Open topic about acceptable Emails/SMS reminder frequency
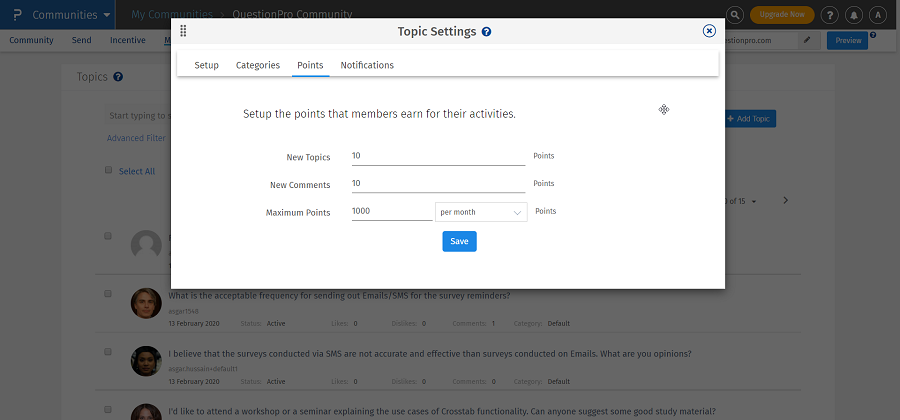 pos(339,295)
